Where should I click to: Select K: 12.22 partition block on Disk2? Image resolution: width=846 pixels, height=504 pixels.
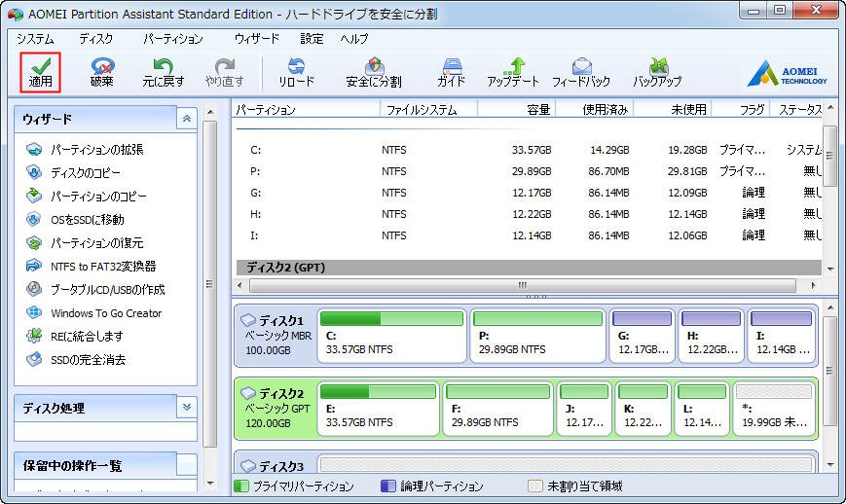coord(644,408)
